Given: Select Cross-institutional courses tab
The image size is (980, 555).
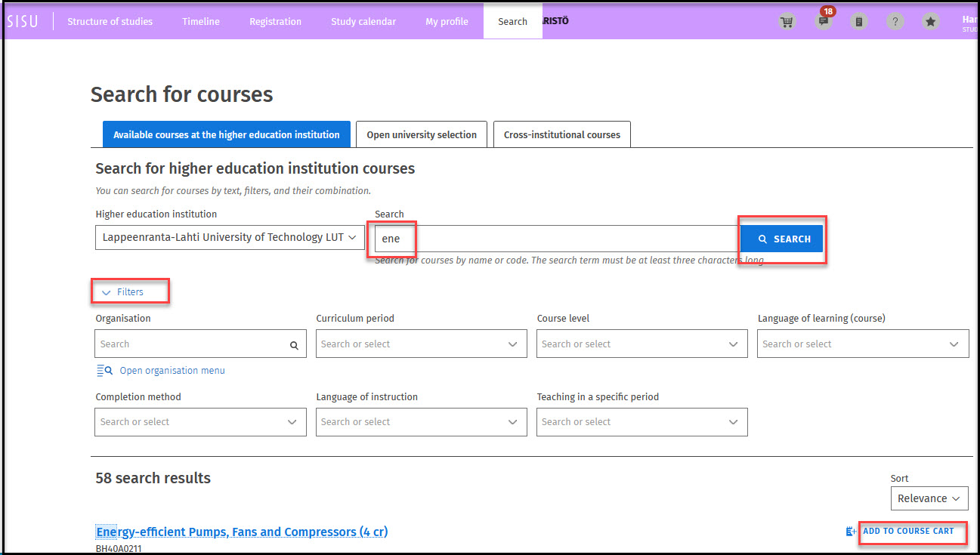Looking at the screenshot, I should coord(561,135).
